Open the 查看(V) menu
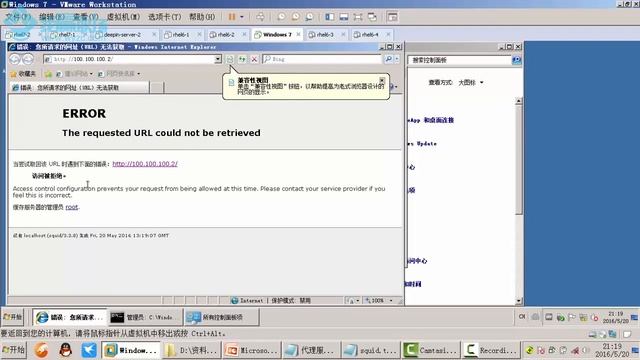Image resolution: width=640 pixels, height=360 pixels. 86,17
